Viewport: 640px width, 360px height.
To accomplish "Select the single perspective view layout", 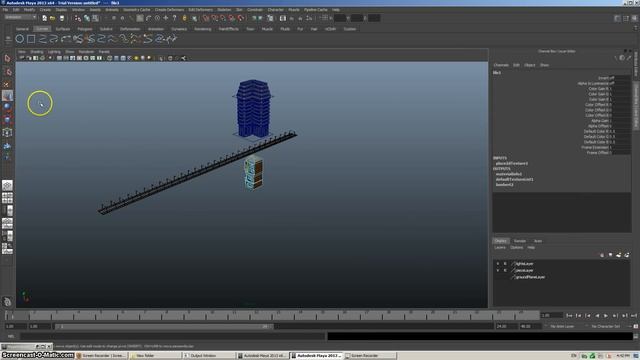I will tap(7, 186).
